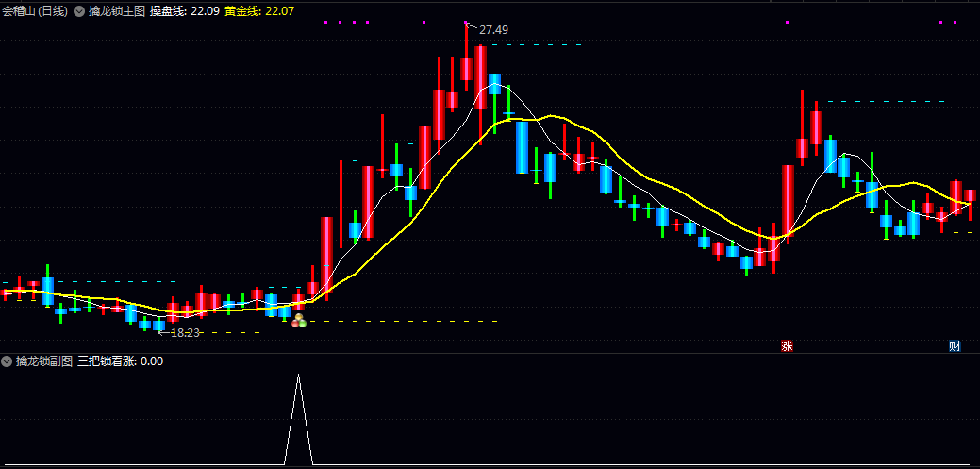
Task: Click the 操盘线: 22.09 value label
Action: pos(185,11)
